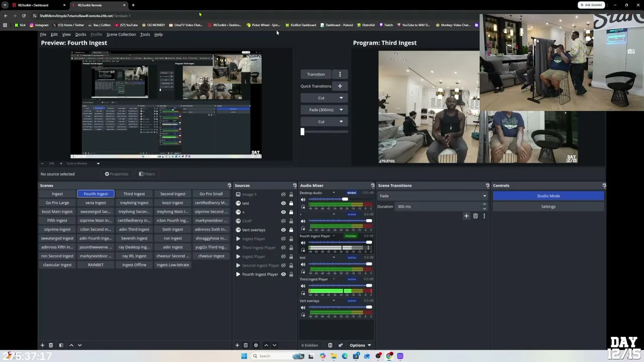Open the preview scale dropdown below preview
The width and height of the screenshot is (644, 362).
point(98,163)
